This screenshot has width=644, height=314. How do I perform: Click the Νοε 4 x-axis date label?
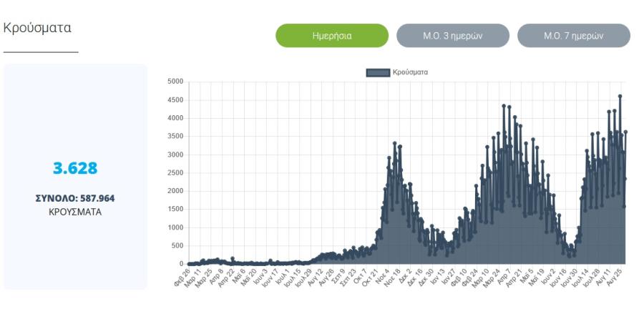[381, 278]
